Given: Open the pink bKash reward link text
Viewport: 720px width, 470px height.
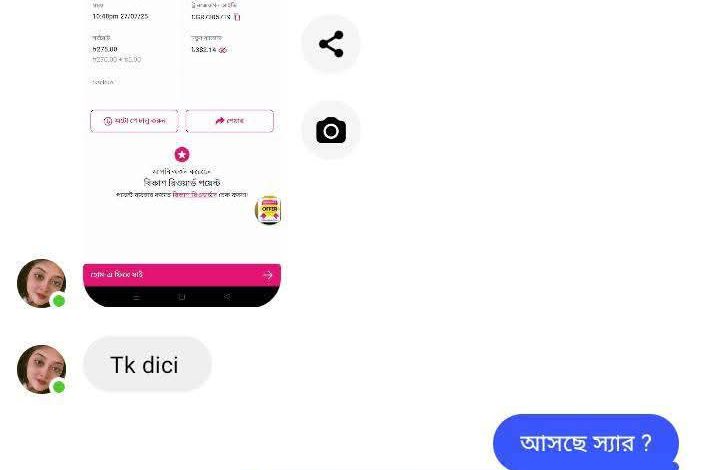Looking at the screenshot, I should pyautogui.click(x=194, y=195).
